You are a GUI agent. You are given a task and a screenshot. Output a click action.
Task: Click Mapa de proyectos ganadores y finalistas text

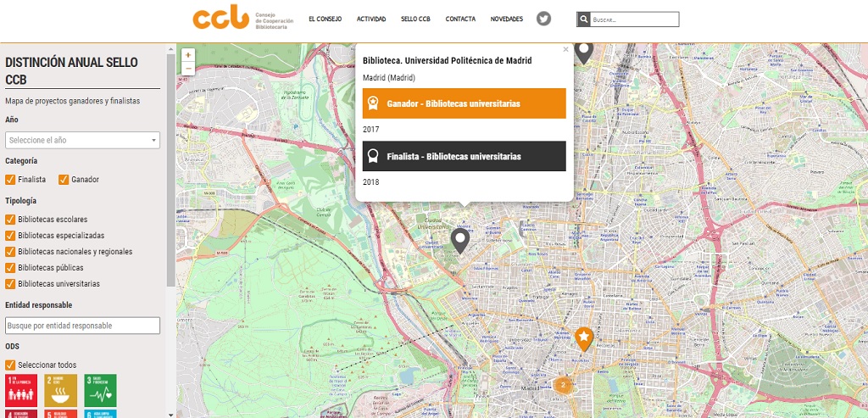(73, 101)
